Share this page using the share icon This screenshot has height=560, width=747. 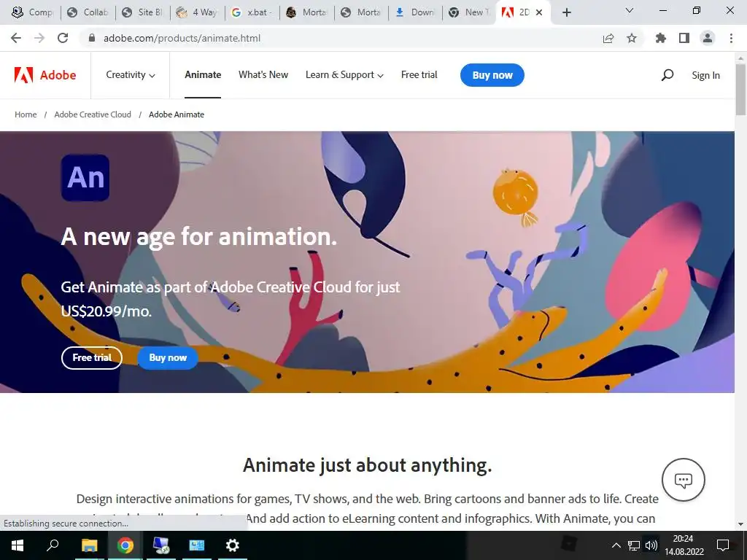[x=608, y=38]
